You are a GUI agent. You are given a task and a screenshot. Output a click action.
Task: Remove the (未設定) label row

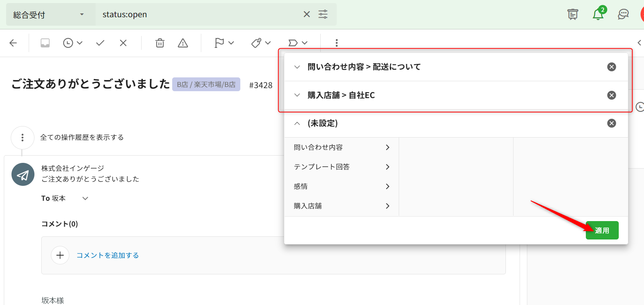[611, 123]
